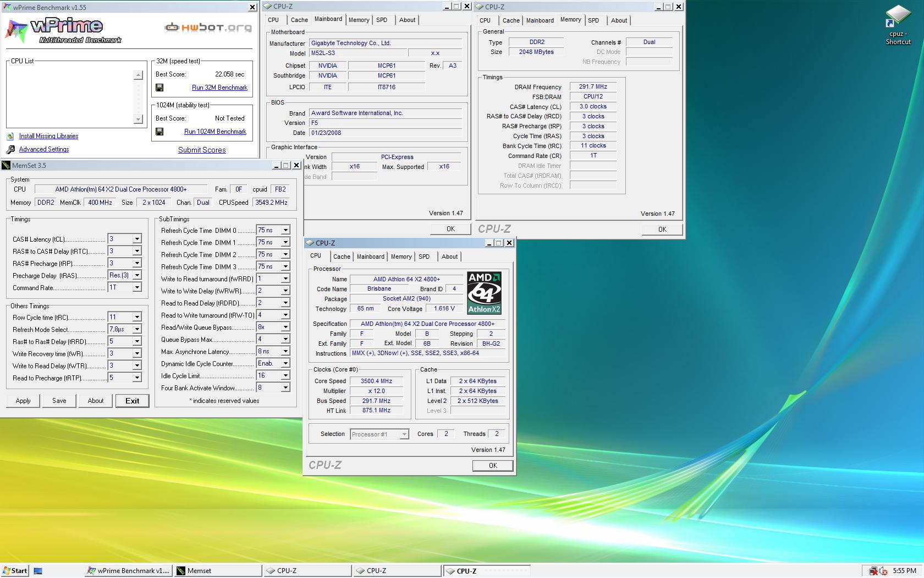Viewport: 924px width, 578px height.
Task: Click the taskbar clock showing 5:55 PM
Action: 905,571
